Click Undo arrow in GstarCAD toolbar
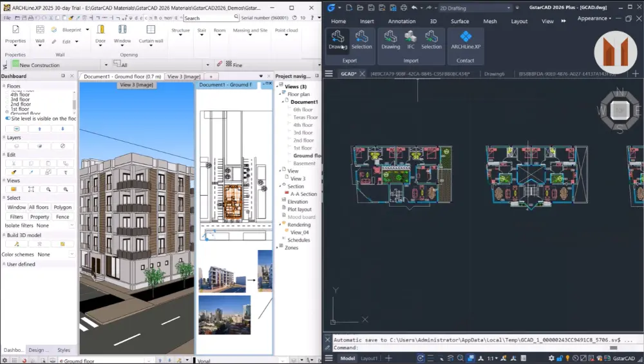Image resolution: width=644 pixels, height=364 pixels. [x=414, y=7]
